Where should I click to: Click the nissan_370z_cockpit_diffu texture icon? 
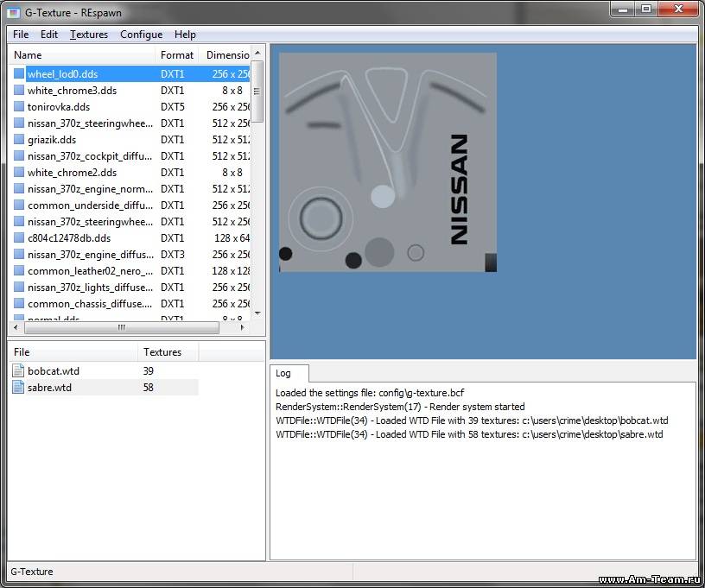(19, 156)
